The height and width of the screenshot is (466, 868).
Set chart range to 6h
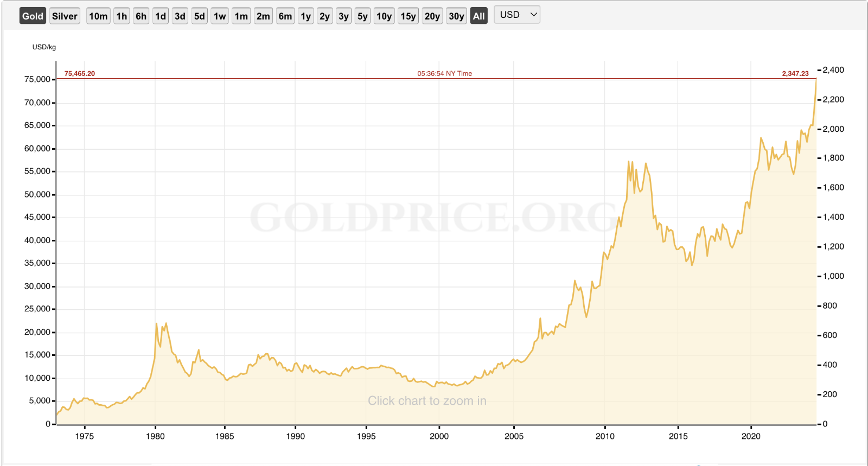click(141, 16)
